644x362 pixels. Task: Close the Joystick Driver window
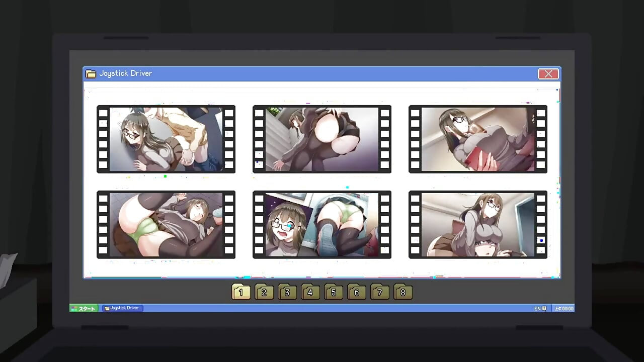click(548, 74)
